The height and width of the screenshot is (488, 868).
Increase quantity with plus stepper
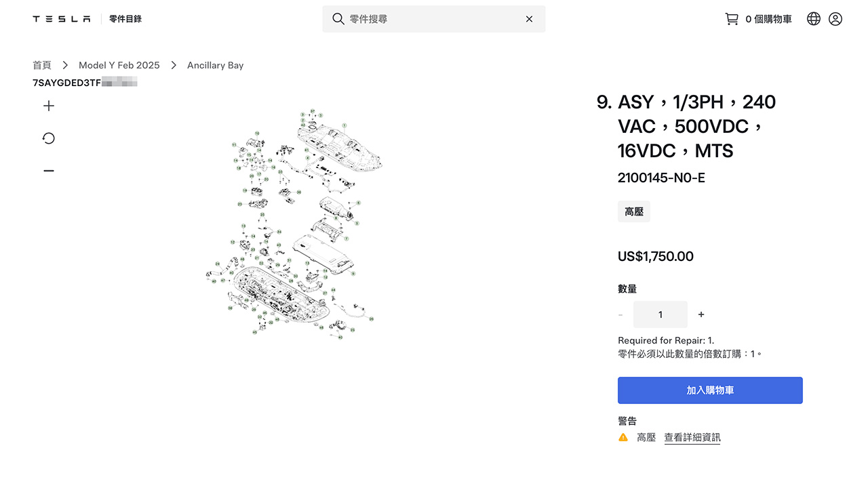(x=701, y=314)
